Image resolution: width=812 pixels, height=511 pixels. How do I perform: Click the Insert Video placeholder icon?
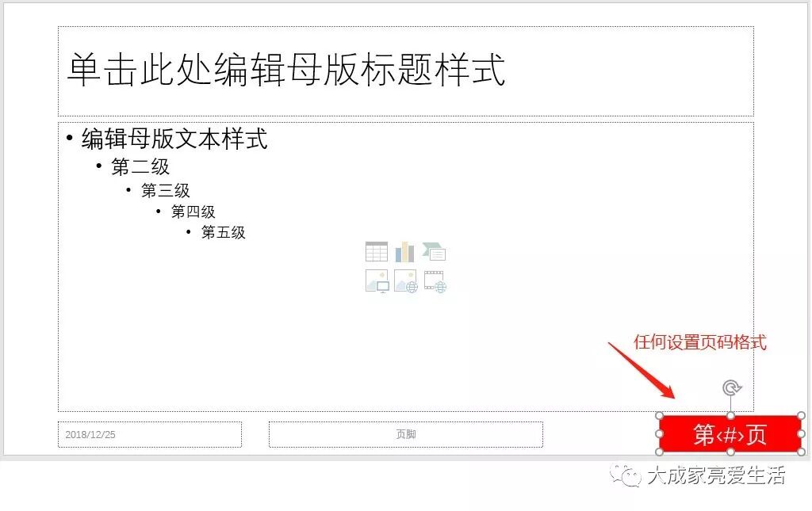(x=435, y=281)
